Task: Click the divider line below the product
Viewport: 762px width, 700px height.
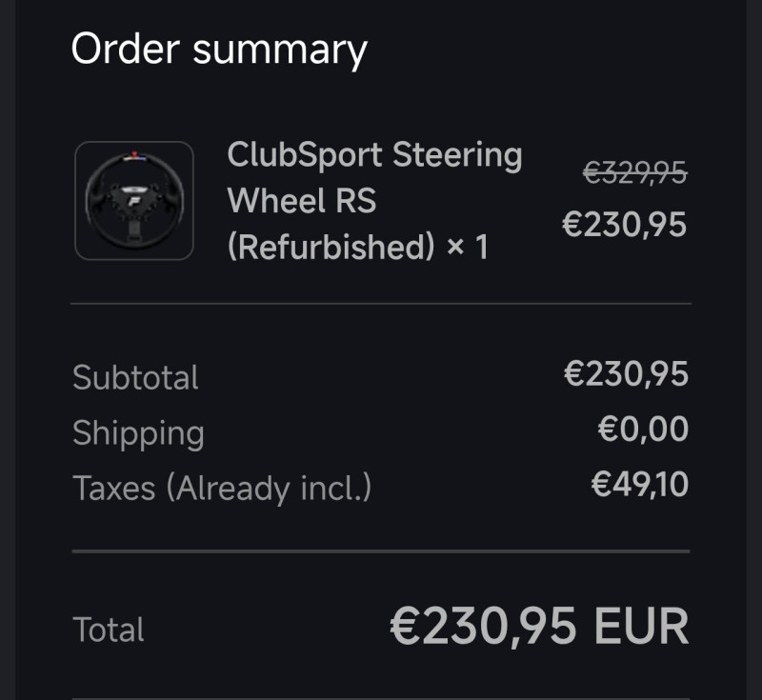Action: [x=381, y=304]
